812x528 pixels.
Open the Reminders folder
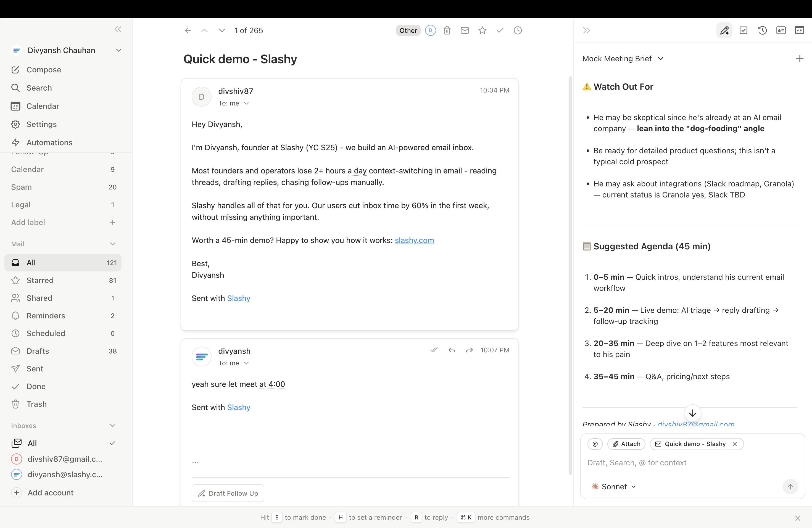point(63,316)
